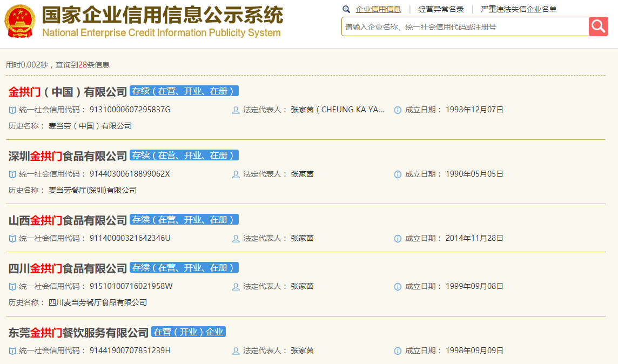Click the national emblem logo
This screenshot has width=618, height=364.
(x=19, y=21)
